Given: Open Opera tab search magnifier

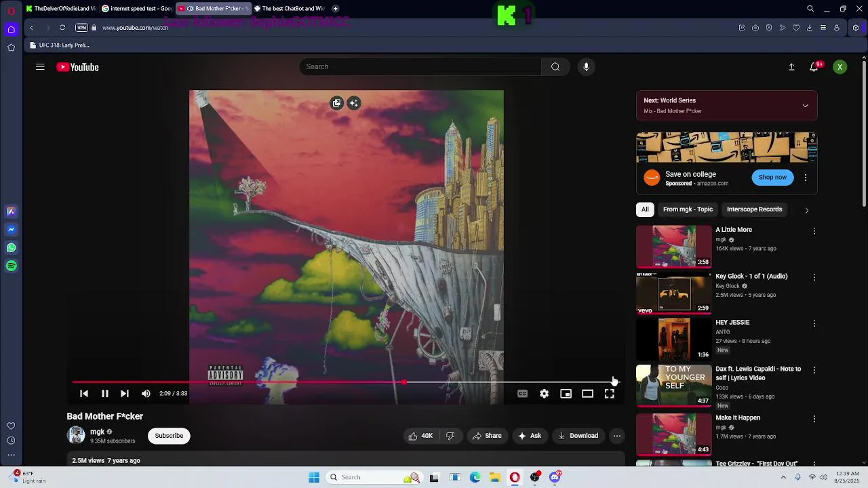Looking at the screenshot, I should [x=810, y=9].
